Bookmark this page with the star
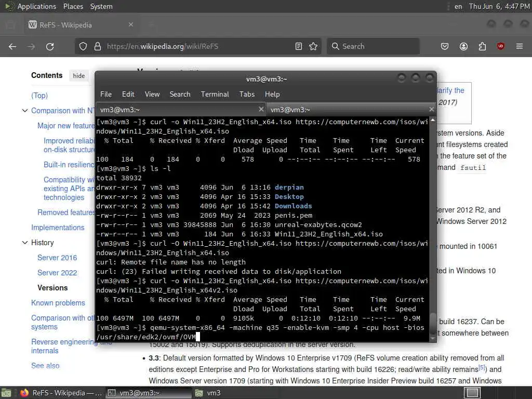532x399 pixels. coord(313,46)
